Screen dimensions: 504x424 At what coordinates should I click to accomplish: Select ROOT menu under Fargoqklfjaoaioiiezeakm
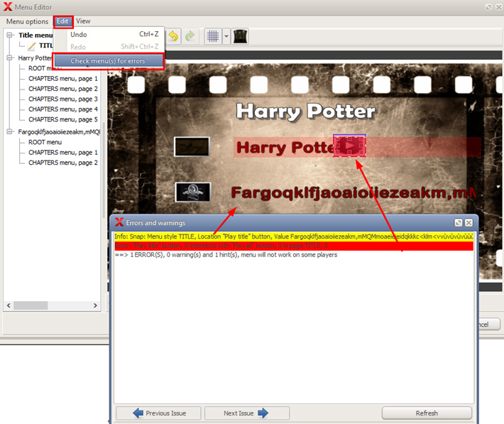(x=45, y=142)
